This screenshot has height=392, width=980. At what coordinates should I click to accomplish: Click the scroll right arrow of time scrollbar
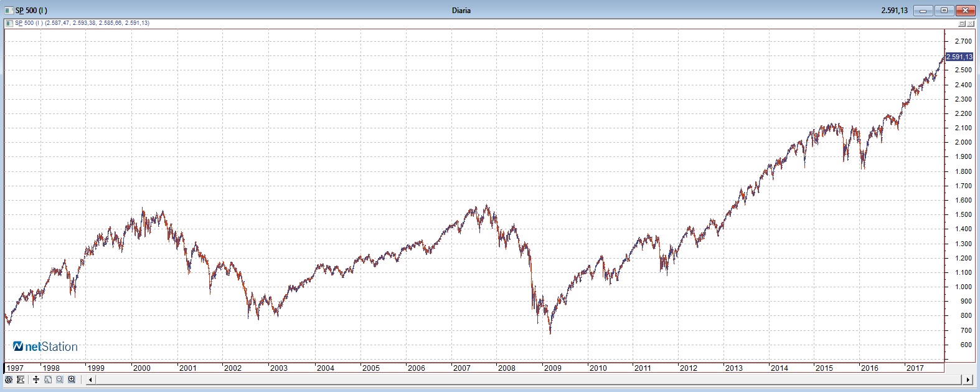[x=968, y=380]
